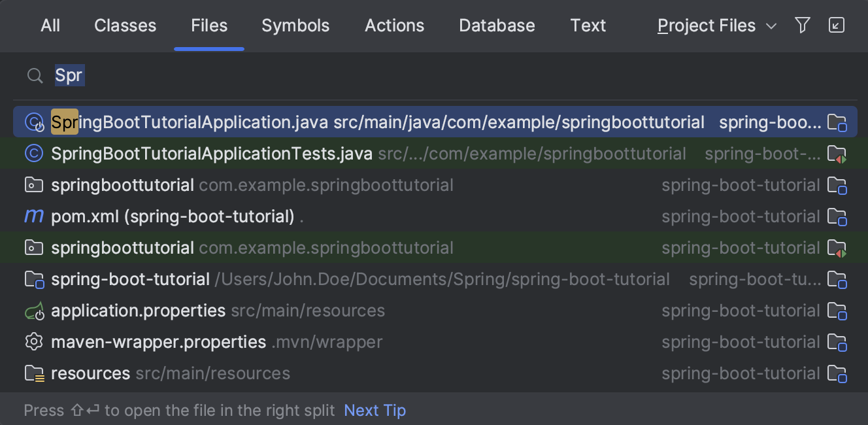Viewport: 868px width, 425px height.
Task: Click the Spring leaf icon for application.properties
Action: click(33, 310)
